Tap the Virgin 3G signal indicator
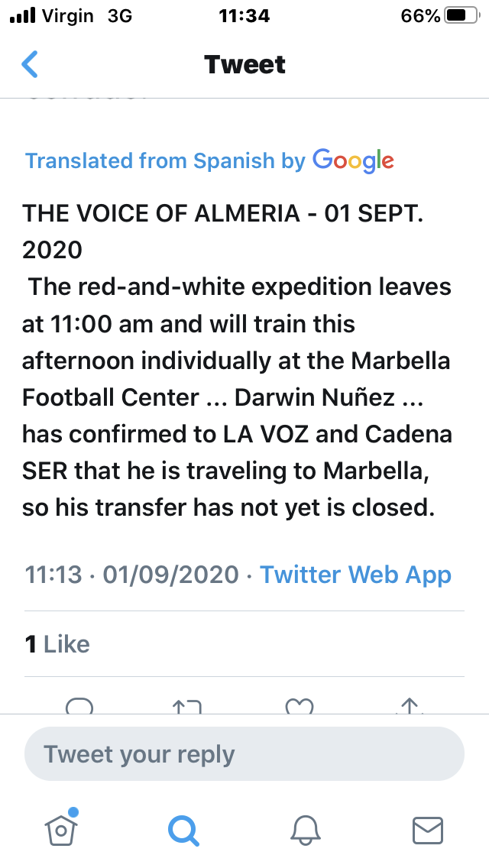 tap(71, 15)
